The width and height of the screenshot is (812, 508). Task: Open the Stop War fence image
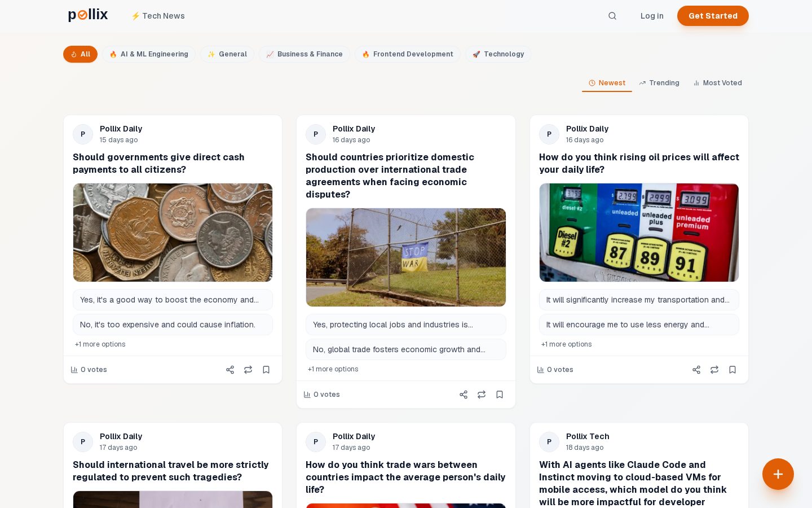pyautogui.click(x=406, y=257)
